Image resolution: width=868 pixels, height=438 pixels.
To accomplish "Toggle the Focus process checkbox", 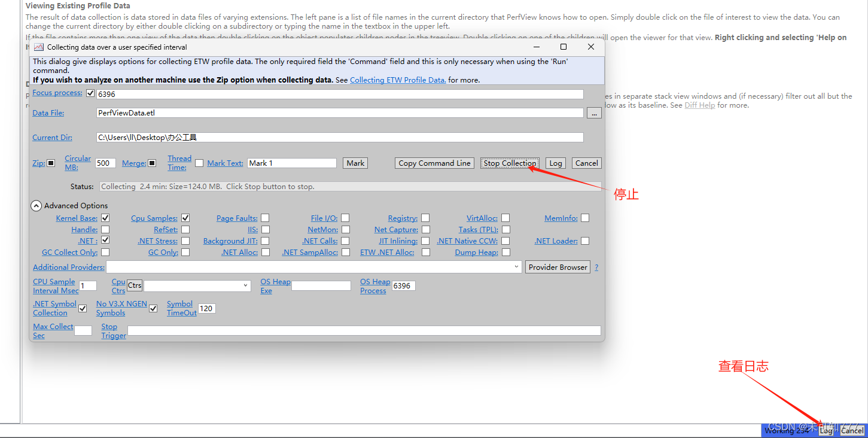I will [x=90, y=93].
